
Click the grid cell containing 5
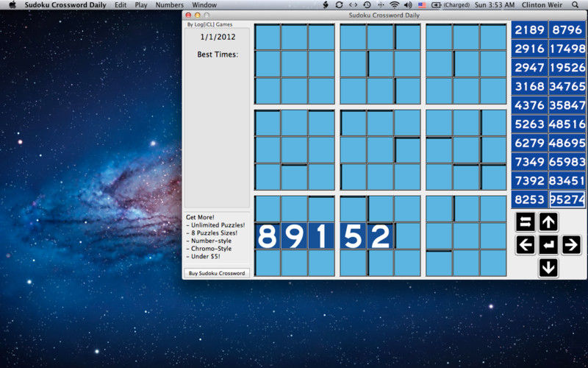coord(353,236)
